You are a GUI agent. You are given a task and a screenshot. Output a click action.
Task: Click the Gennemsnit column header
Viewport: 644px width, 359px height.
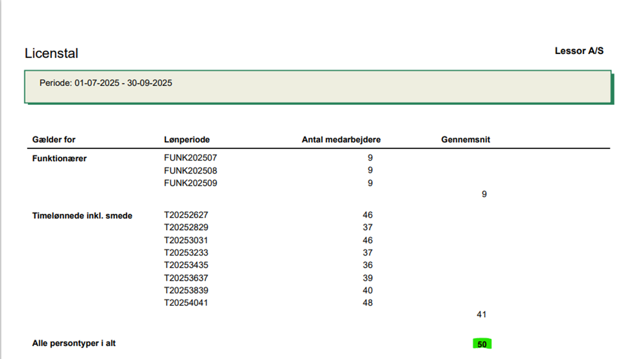point(465,139)
